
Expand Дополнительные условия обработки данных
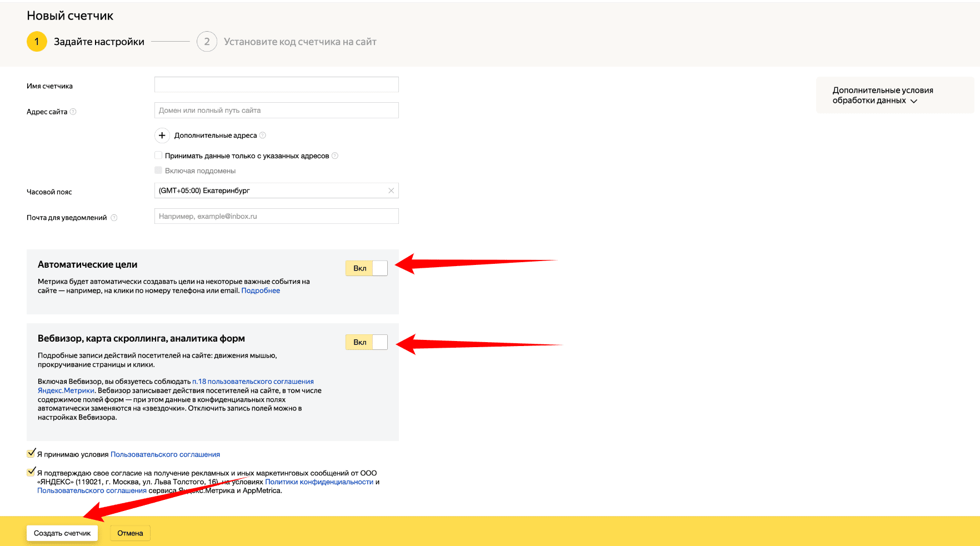coord(882,95)
